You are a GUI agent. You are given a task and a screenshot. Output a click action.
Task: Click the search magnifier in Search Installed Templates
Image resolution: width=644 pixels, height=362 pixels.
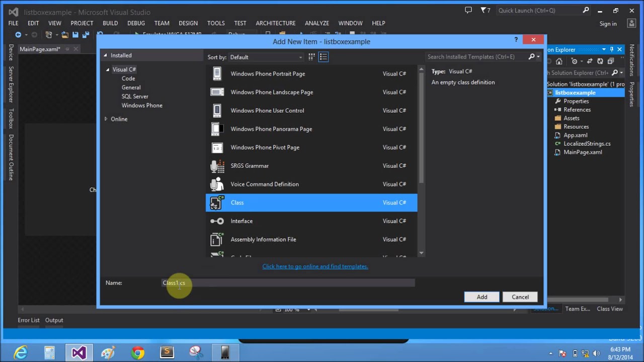pyautogui.click(x=531, y=57)
